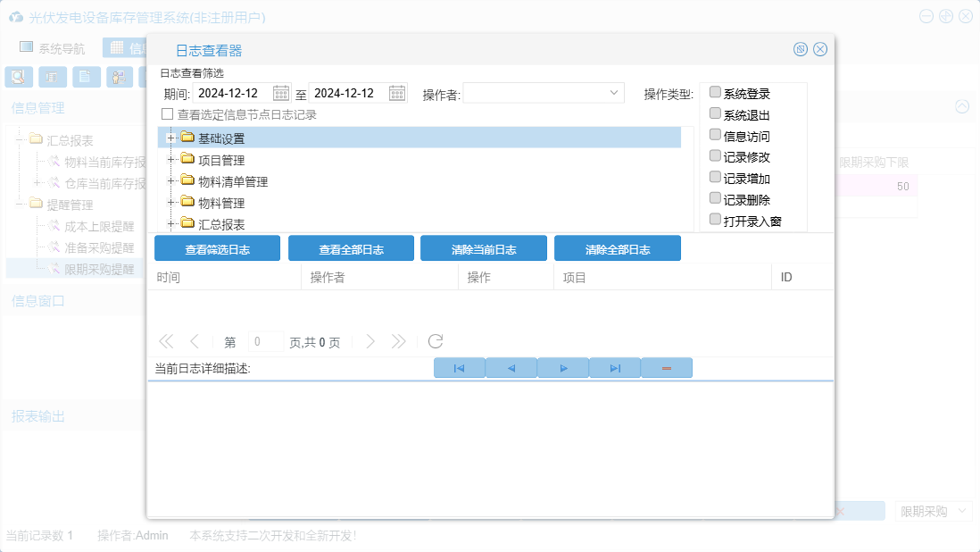This screenshot has height=552, width=980.
Task: Tick 查看选定信息节点日志记录 checkbox
Action: (x=167, y=114)
